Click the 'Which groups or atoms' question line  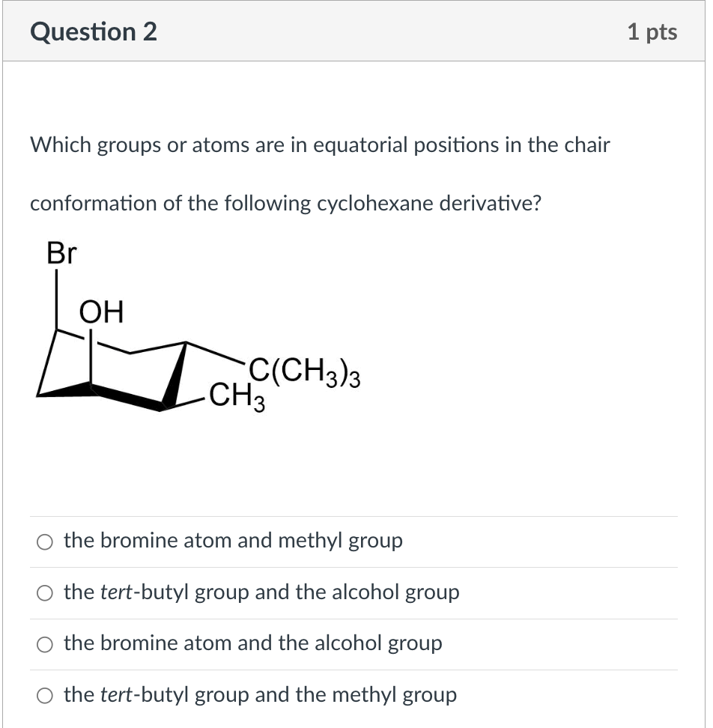pyautogui.click(x=320, y=145)
